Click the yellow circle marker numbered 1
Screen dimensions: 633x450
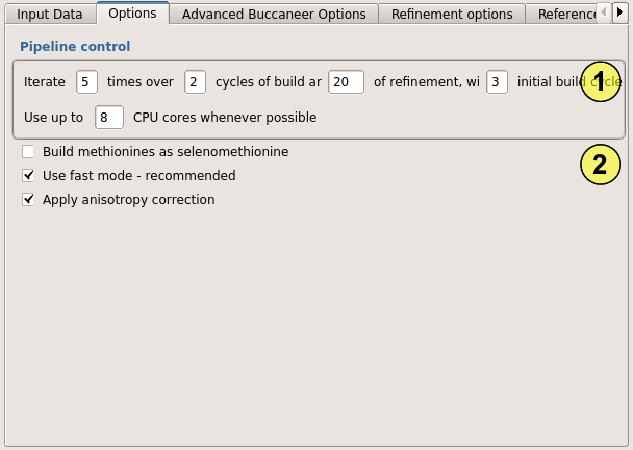[x=600, y=83]
